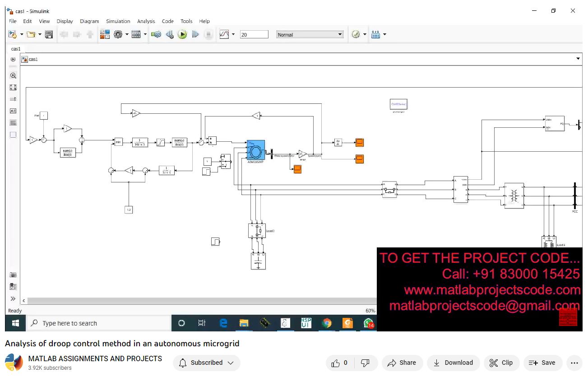The width and height of the screenshot is (588, 377).
Task: Expand the palette double-chevron at bottom
Action: 13,298
